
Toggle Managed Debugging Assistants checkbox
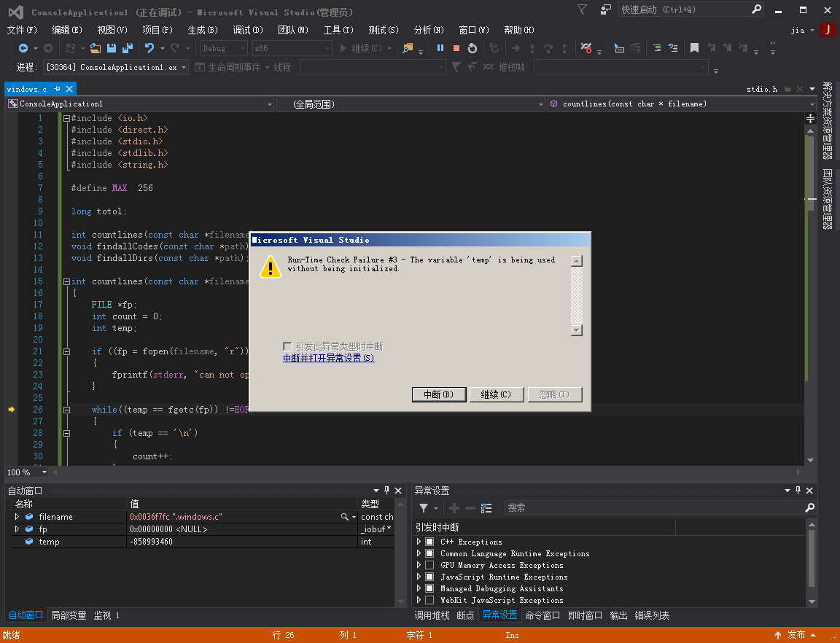pyautogui.click(x=429, y=588)
